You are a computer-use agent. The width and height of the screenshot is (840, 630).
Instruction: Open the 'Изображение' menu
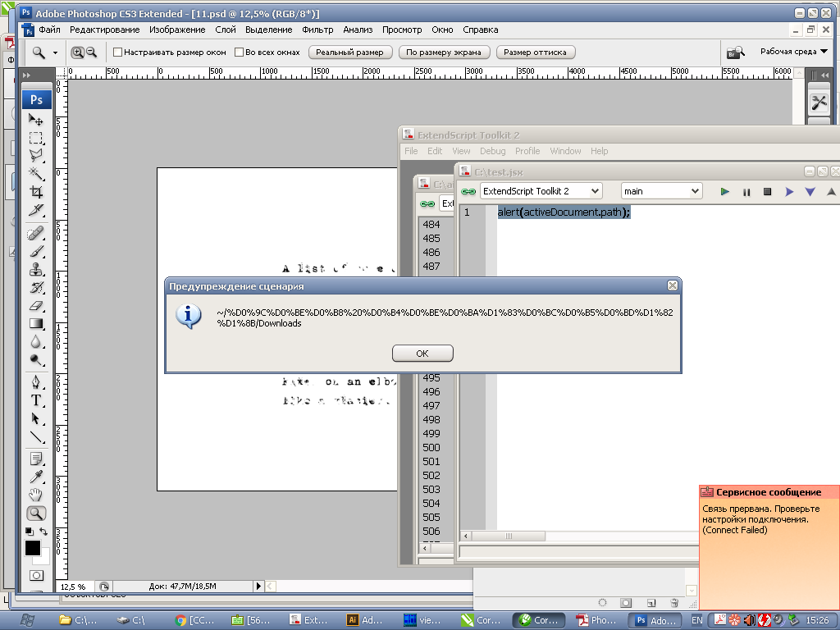point(177,30)
